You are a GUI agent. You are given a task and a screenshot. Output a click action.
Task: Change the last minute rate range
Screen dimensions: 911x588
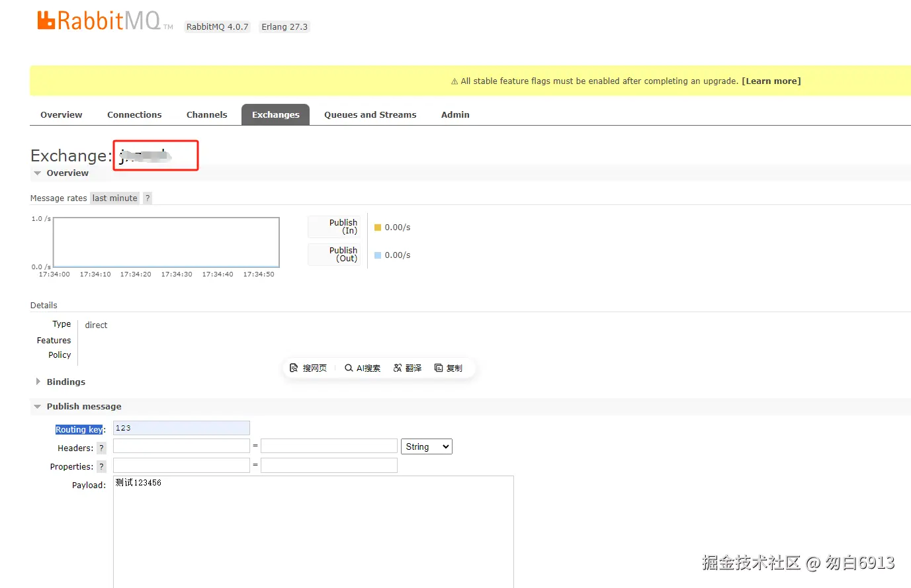click(x=114, y=198)
